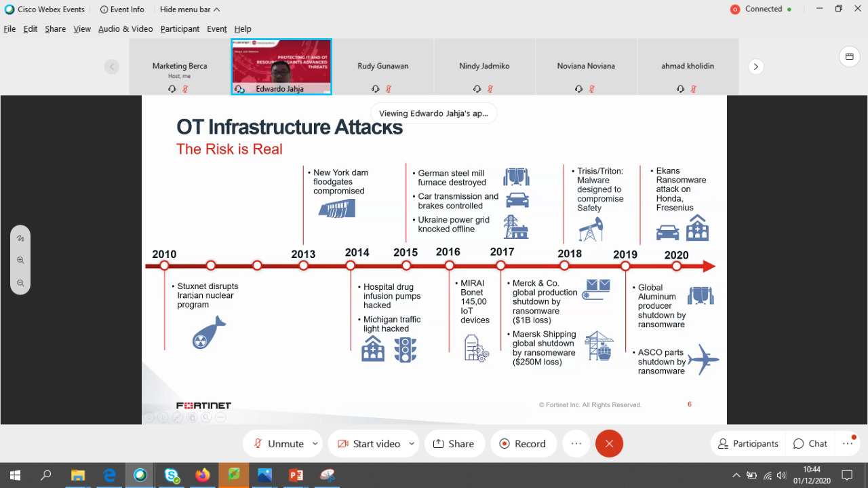Open the Participants panel
Image resolution: width=868 pixels, height=488 pixels.
748,443
